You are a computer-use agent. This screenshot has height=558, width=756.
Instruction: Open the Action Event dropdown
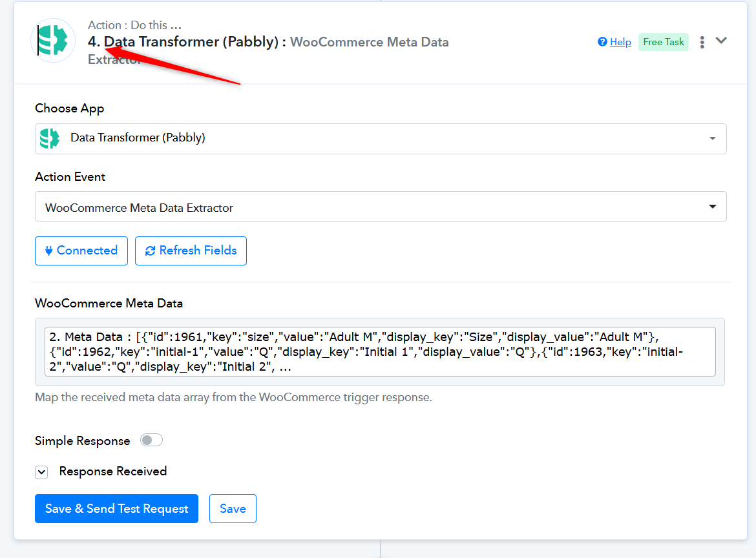tap(381, 207)
